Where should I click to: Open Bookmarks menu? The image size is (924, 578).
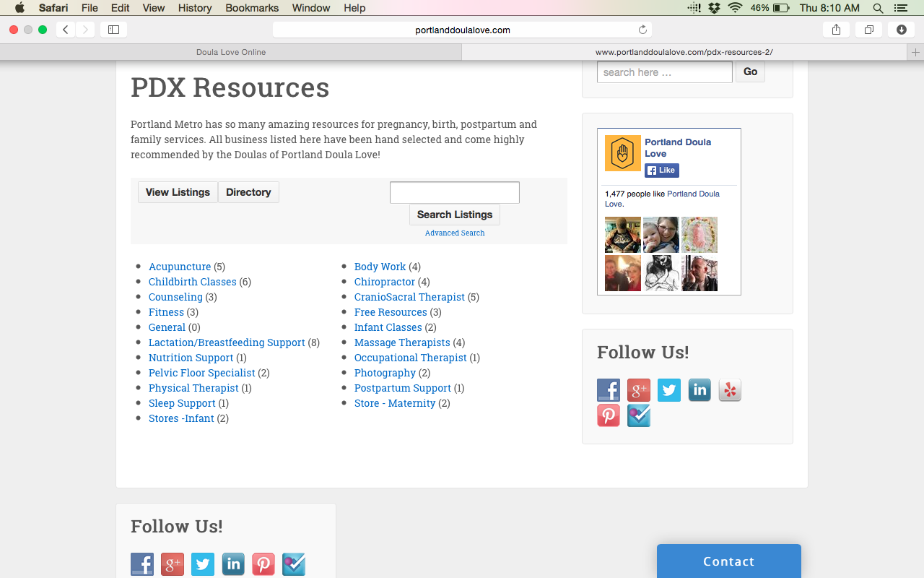click(252, 8)
